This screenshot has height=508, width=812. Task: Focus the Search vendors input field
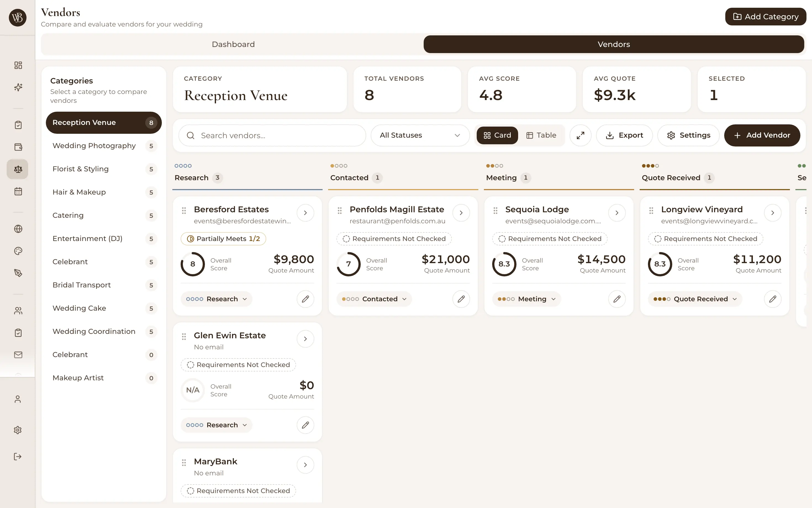pos(272,135)
